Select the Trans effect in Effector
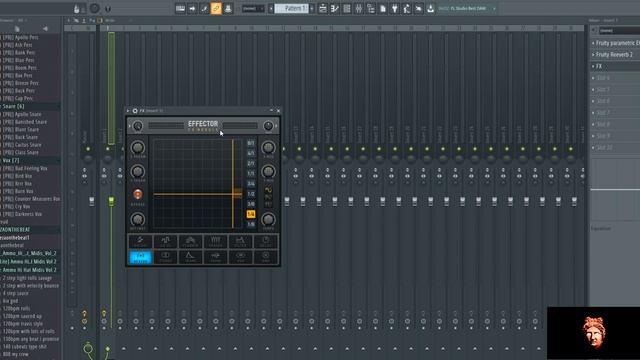The height and width of the screenshot is (360, 640). [x=190, y=257]
